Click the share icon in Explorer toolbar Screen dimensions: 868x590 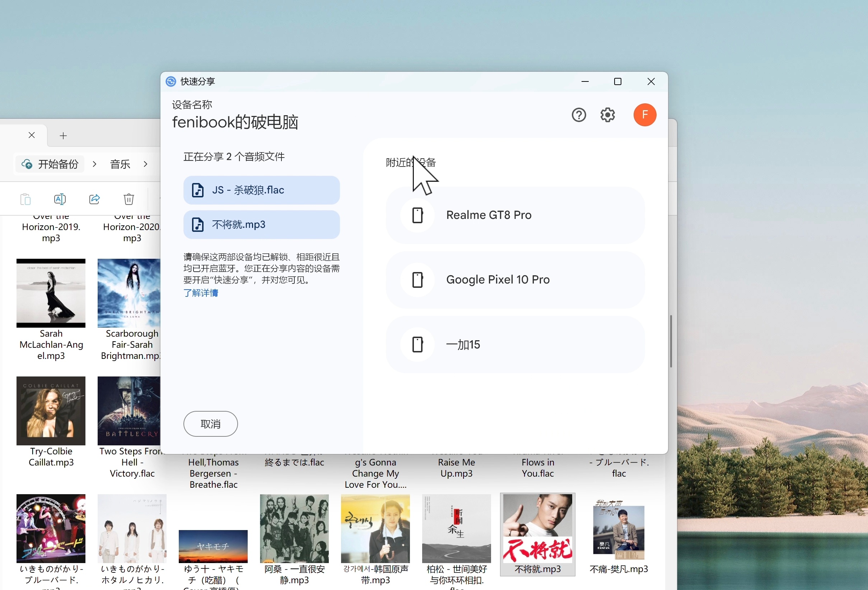point(94,199)
